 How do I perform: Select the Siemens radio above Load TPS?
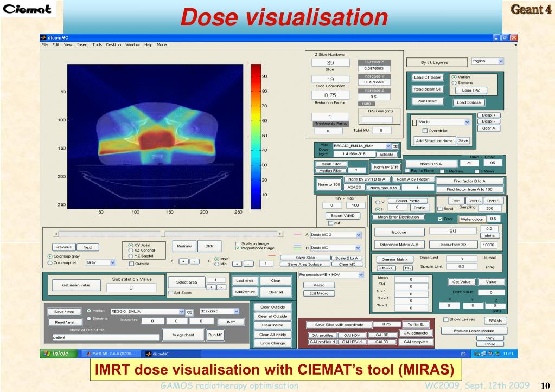point(454,83)
